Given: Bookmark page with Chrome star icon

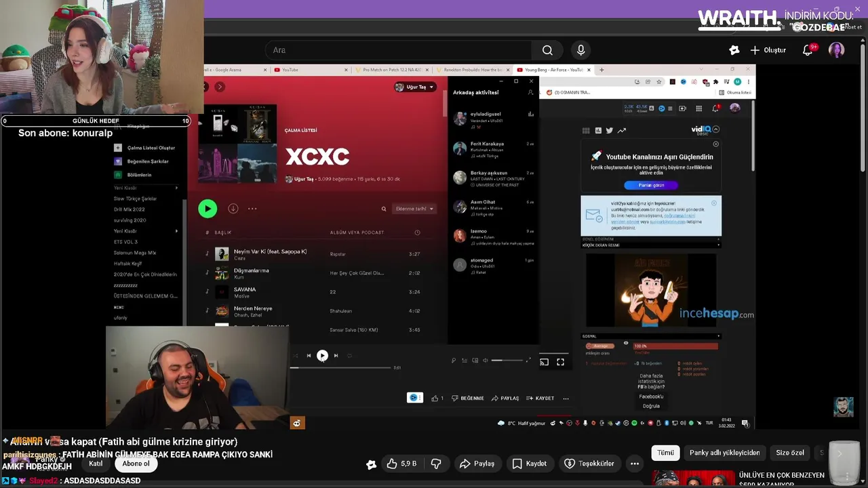Looking at the screenshot, I should point(658,82).
